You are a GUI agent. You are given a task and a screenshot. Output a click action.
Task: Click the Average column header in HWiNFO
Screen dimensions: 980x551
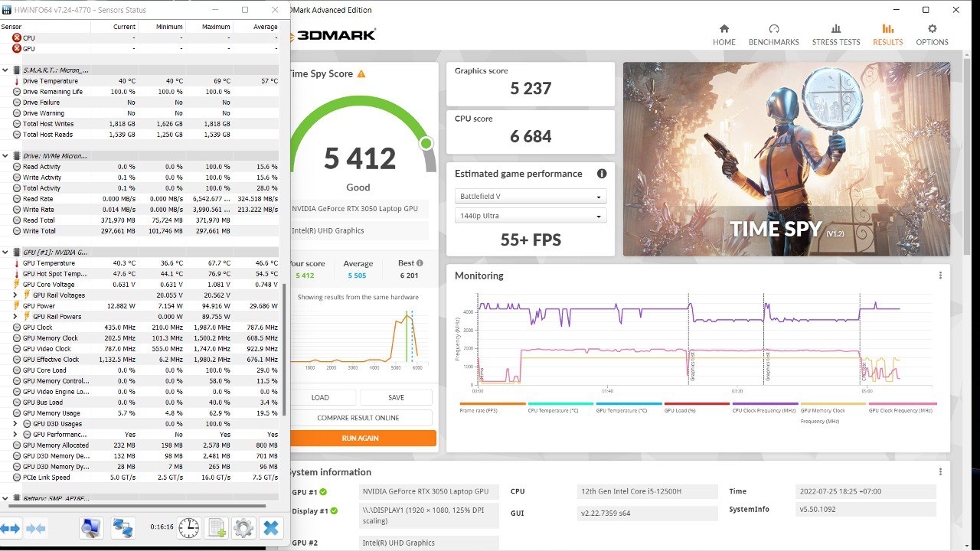click(x=256, y=27)
